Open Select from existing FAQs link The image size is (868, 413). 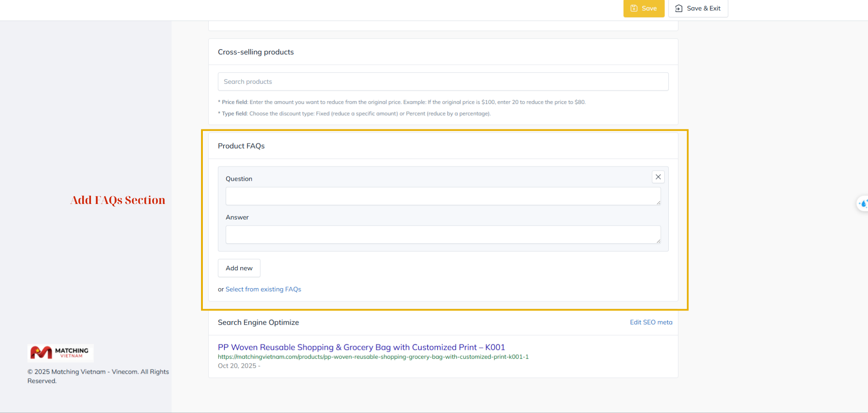[263, 289]
